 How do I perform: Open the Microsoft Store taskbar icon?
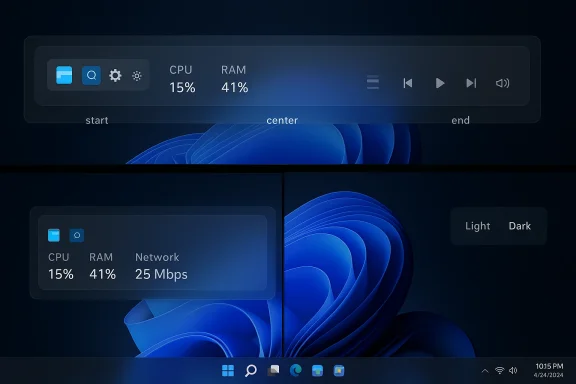coord(339,370)
